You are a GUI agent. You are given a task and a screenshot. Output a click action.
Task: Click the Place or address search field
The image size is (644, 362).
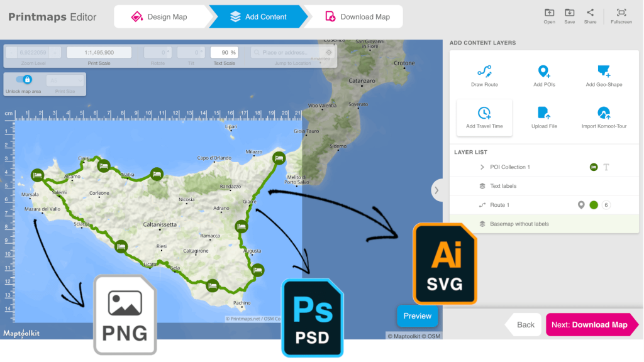pyautogui.click(x=286, y=53)
